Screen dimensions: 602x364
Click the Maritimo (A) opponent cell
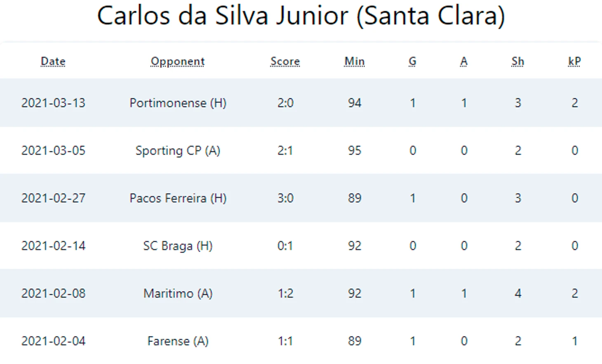point(178,294)
